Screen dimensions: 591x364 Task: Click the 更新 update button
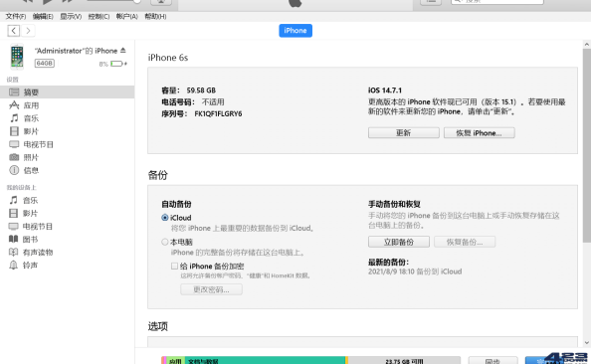click(404, 132)
